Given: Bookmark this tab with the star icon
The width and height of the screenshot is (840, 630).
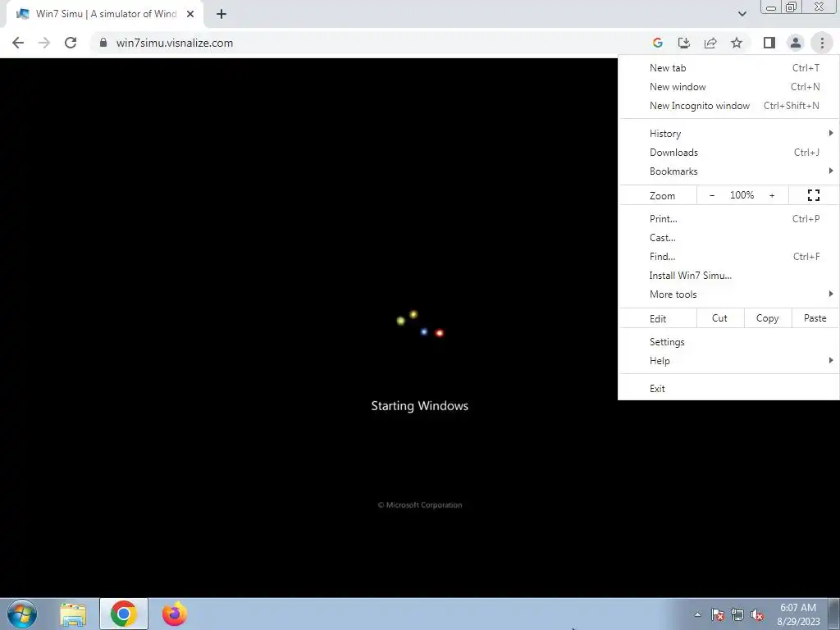Looking at the screenshot, I should (x=737, y=43).
